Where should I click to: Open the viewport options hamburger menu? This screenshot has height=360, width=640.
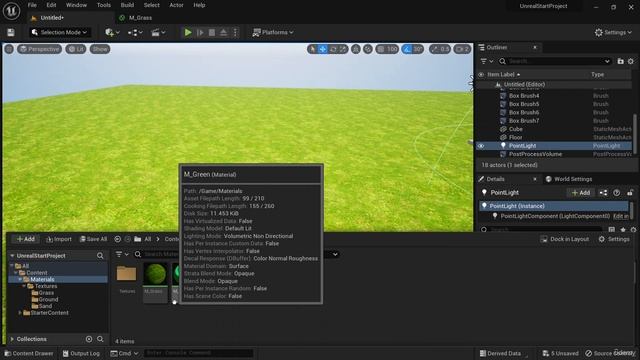[x=9, y=49]
